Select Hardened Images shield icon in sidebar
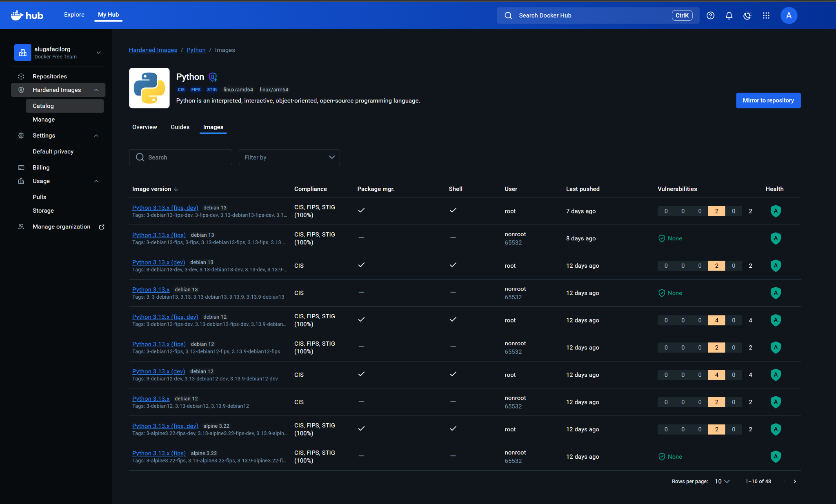Image resolution: width=836 pixels, height=504 pixels. point(21,90)
